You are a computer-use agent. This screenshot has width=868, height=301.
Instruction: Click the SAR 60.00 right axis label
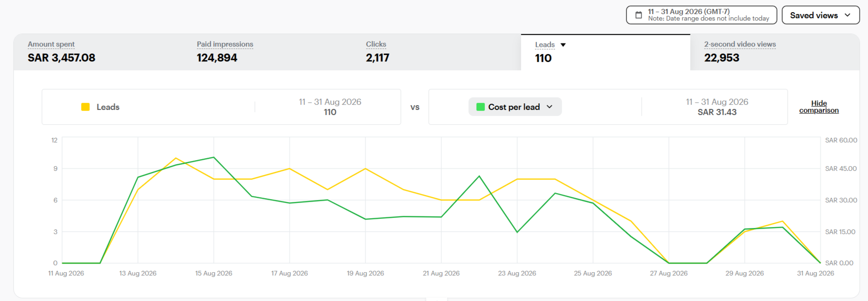(x=841, y=140)
